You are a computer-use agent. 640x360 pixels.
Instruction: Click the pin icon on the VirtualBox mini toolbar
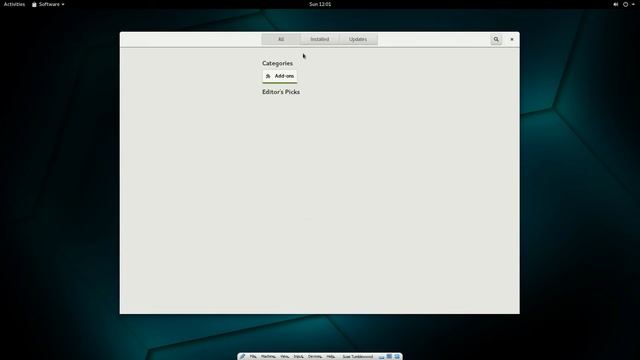coord(242,356)
